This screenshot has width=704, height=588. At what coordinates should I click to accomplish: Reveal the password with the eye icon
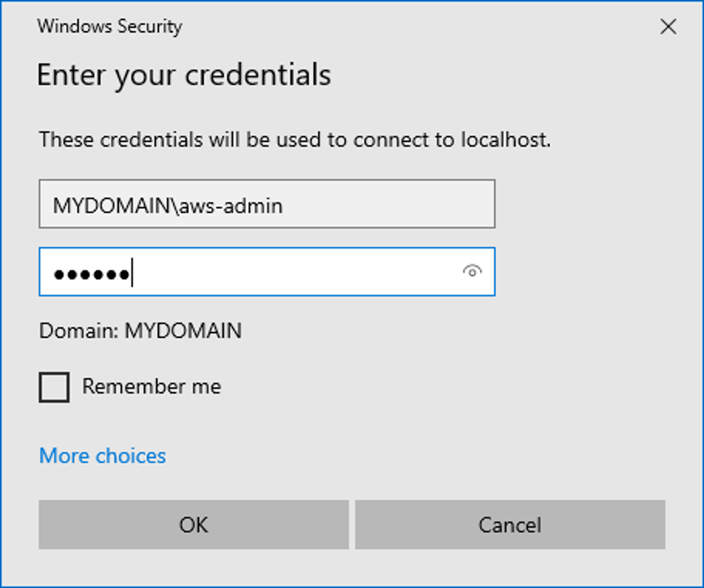click(x=472, y=272)
